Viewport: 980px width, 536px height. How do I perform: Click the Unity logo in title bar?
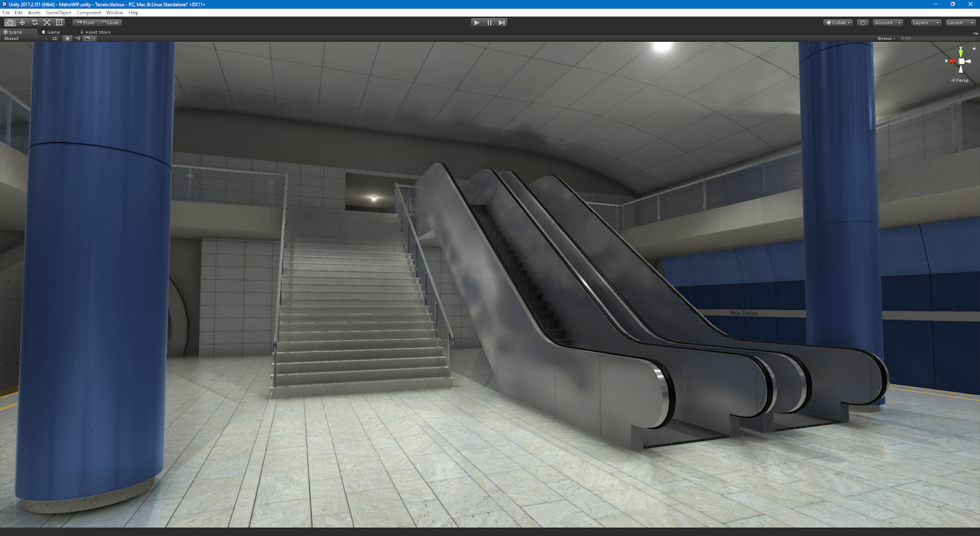pos(4,4)
